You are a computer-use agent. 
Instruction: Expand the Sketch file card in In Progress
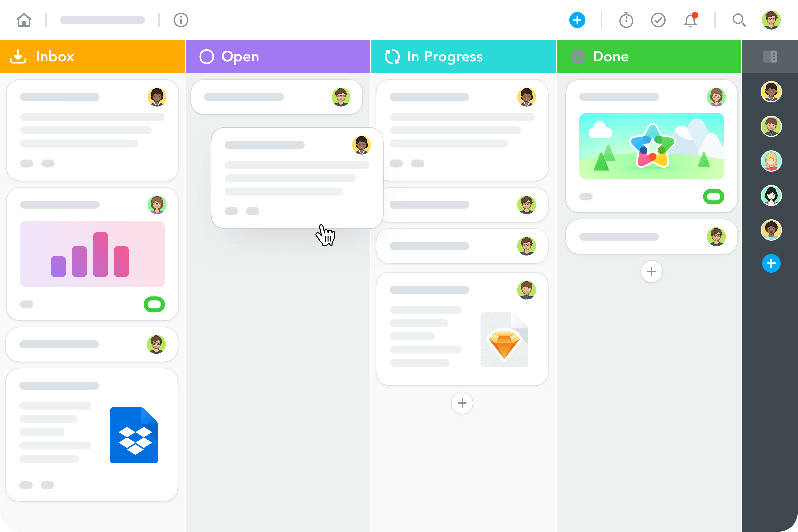coord(463,330)
